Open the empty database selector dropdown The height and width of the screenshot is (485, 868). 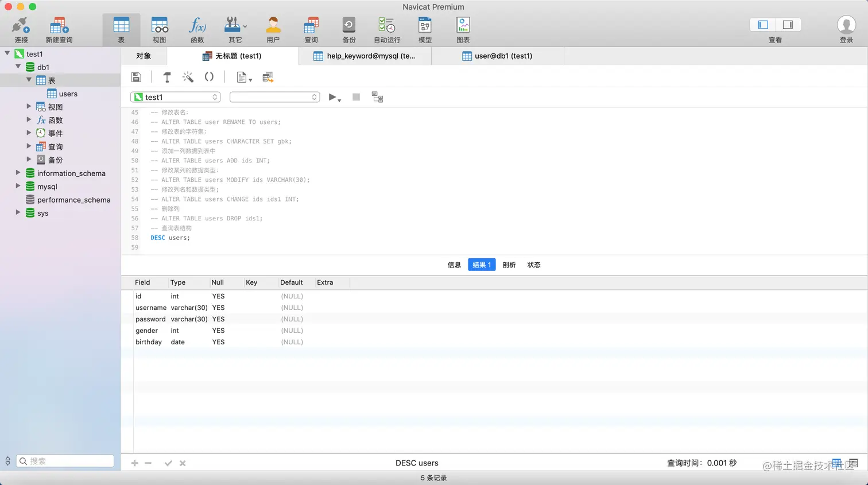pos(275,97)
